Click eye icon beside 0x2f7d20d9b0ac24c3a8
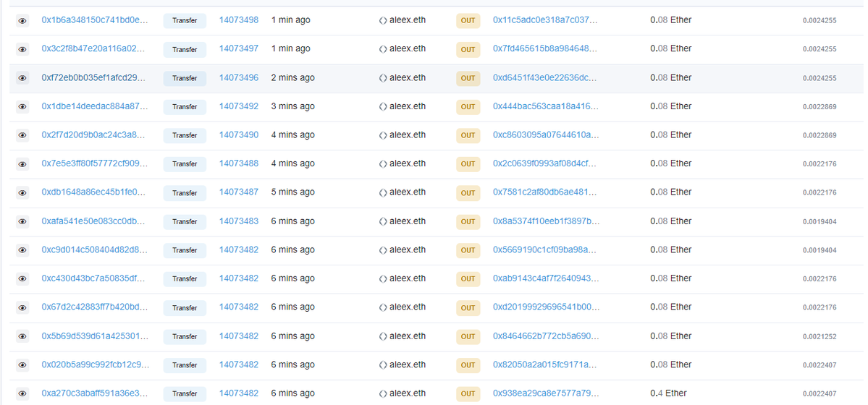The width and height of the screenshot is (868, 405). tap(22, 135)
